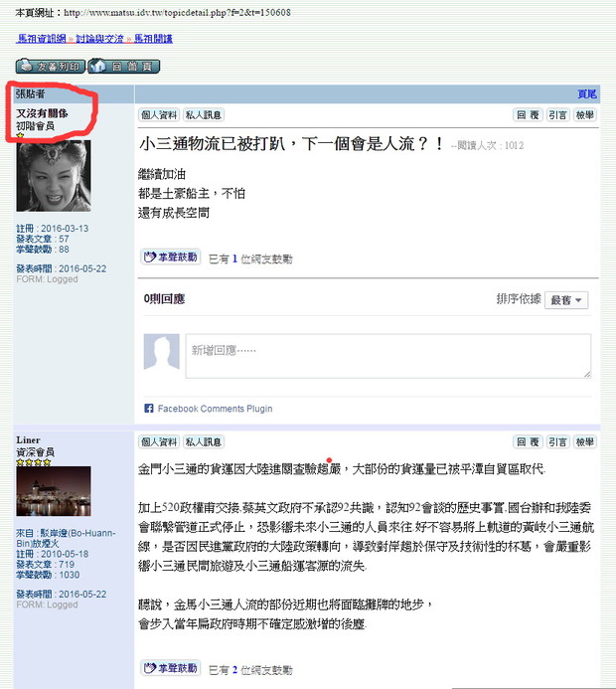Click the applause 掌聲鼓勵 button on Liner's post
This screenshot has width=616, height=689.
(171, 668)
